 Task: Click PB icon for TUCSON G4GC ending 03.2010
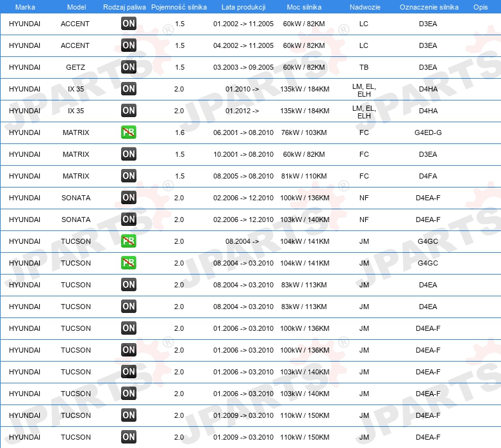tap(129, 263)
